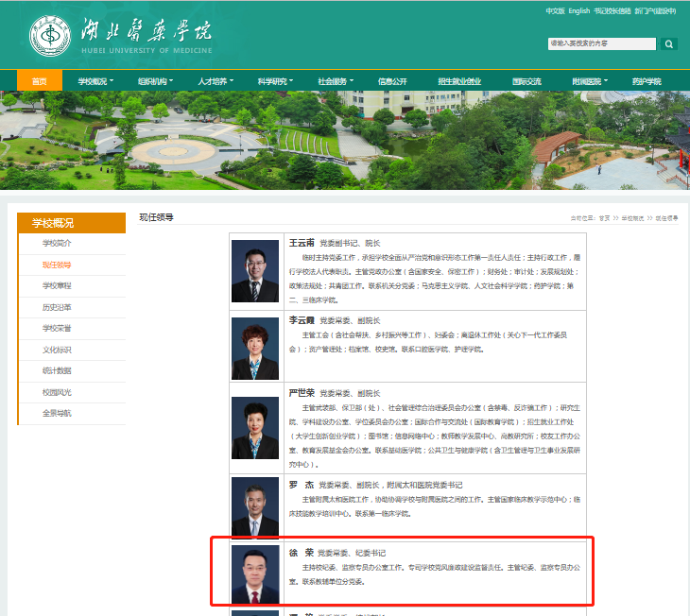Expand the 组织机构 navigation dropdown
This screenshot has height=616, width=690.
pos(155,81)
